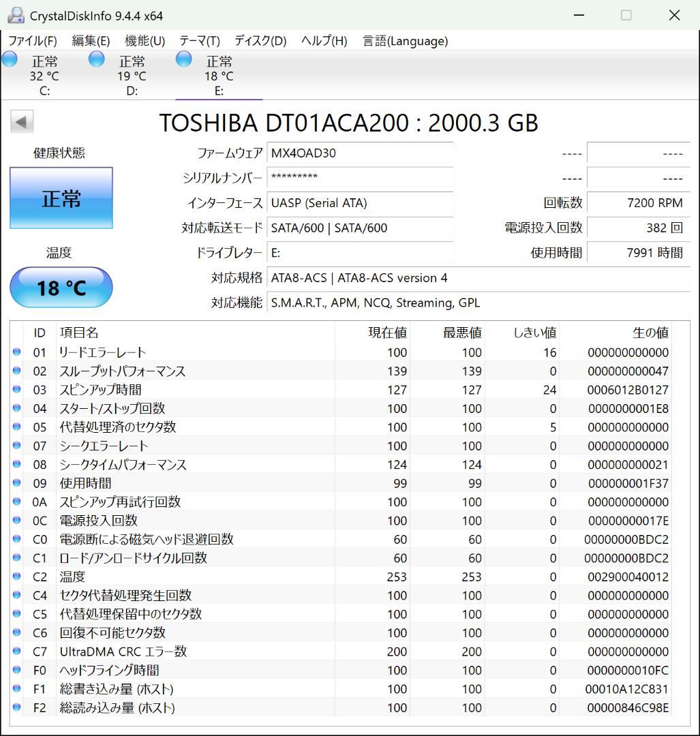
Task: Open the 言語(Language) menu
Action: (x=404, y=41)
